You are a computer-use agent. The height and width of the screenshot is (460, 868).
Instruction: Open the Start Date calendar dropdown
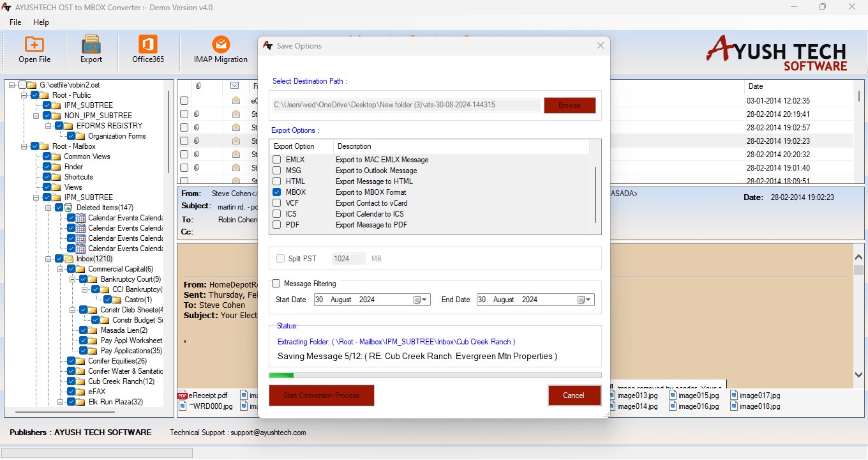pos(421,300)
